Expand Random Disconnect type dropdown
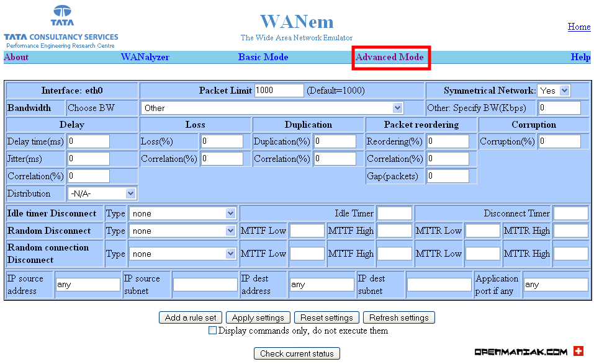The height and width of the screenshot is (364, 594). pyautogui.click(x=182, y=231)
